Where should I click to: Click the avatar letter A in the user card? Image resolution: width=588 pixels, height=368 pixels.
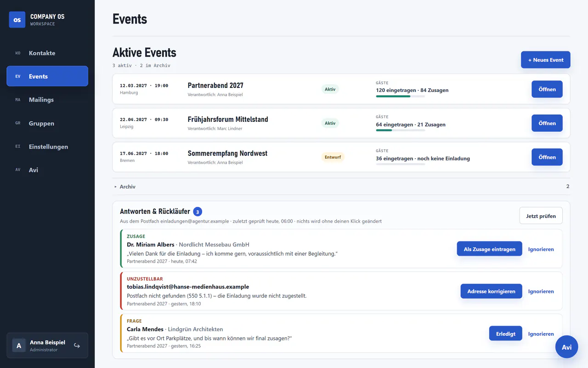19,345
